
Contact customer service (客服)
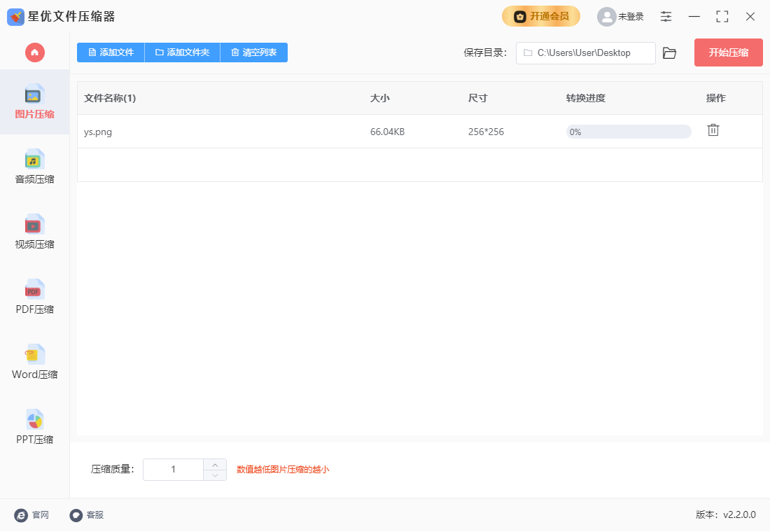(x=87, y=515)
